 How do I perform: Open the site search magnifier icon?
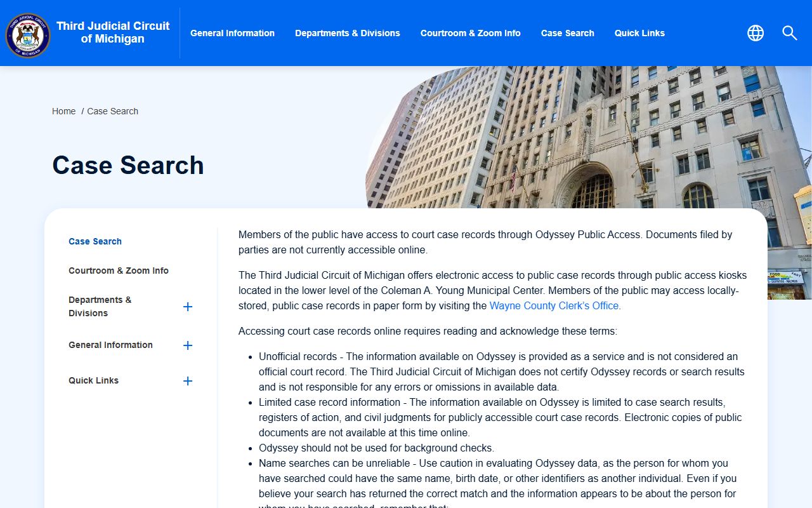tap(789, 33)
